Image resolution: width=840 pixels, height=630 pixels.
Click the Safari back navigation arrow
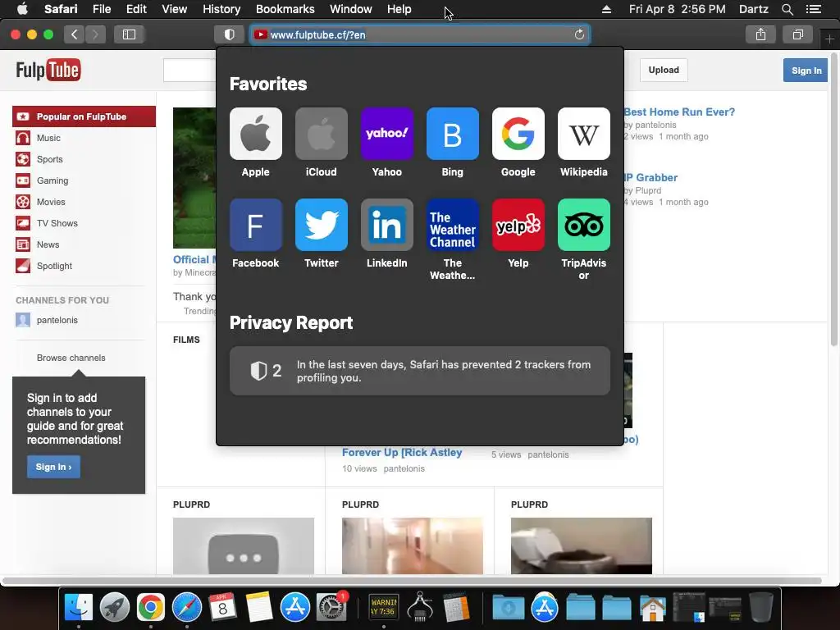(75, 34)
